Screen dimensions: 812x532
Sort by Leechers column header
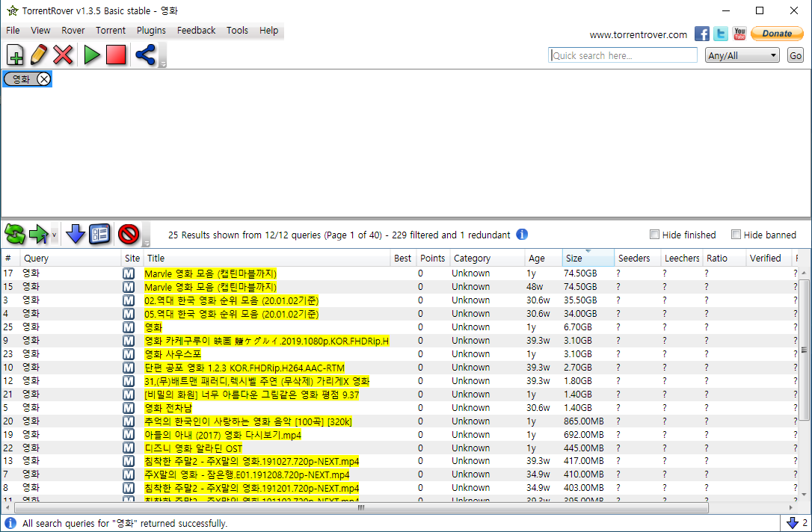681,258
